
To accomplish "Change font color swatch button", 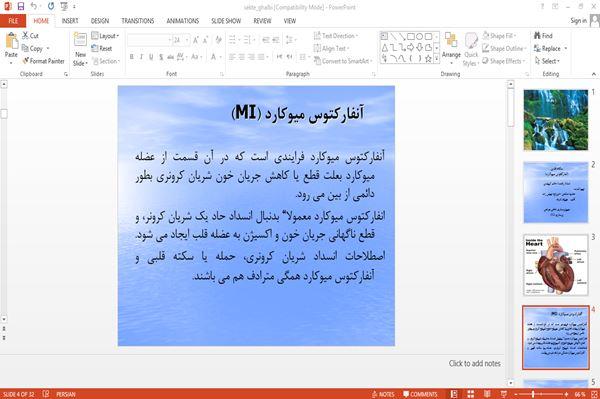I will (215, 57).
